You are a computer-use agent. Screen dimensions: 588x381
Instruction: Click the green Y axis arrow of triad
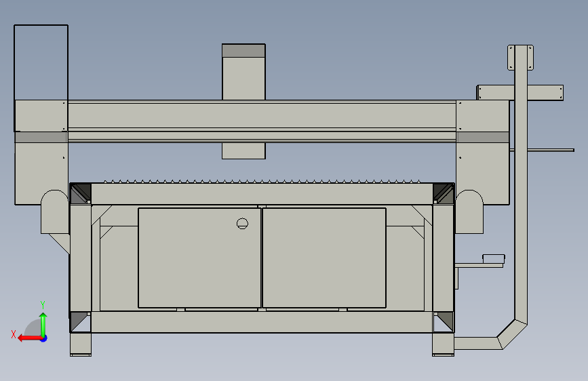pos(43,324)
